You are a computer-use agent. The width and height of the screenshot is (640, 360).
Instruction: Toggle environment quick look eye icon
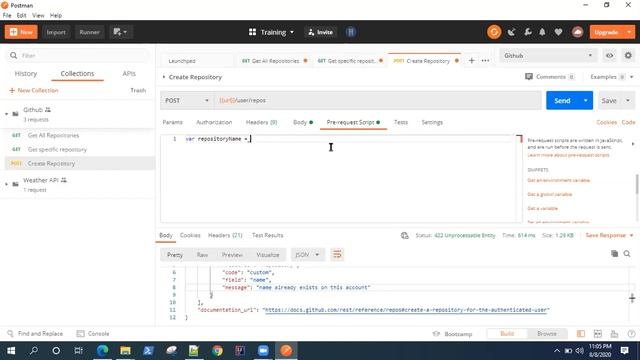[609, 56]
